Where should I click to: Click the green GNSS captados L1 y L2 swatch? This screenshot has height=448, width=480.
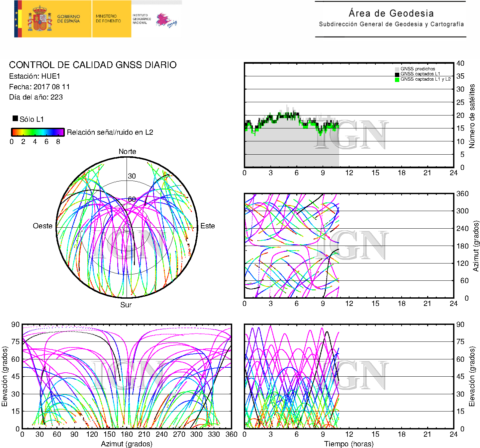[397, 80]
